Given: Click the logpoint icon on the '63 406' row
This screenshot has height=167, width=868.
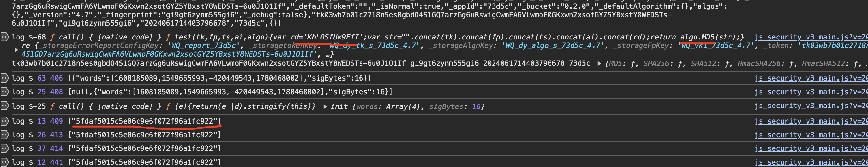Looking at the screenshot, I should [x=5, y=78].
